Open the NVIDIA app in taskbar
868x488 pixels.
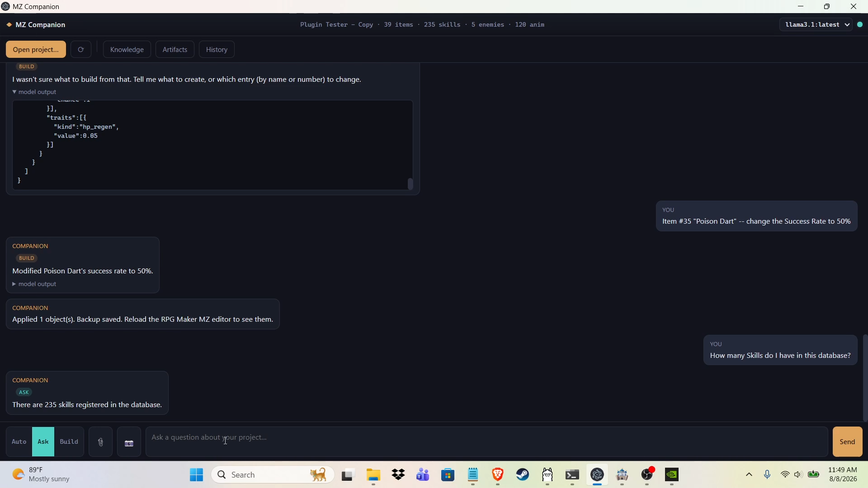coord(672,475)
